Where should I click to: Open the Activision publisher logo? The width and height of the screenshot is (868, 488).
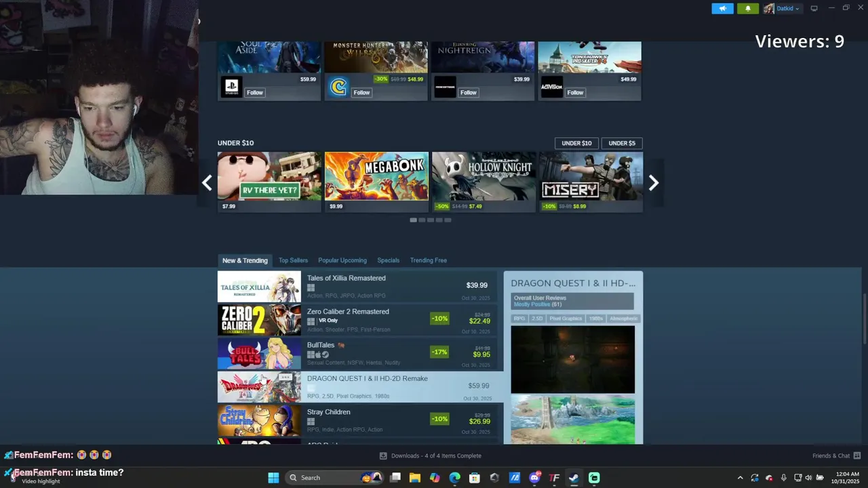pyautogui.click(x=552, y=87)
